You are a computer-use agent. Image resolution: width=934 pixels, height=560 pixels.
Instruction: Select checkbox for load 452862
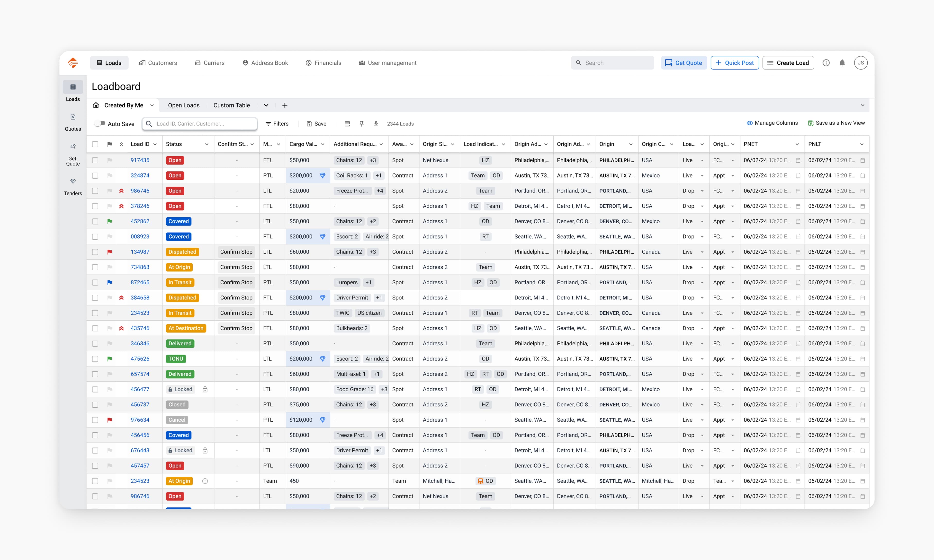(95, 221)
